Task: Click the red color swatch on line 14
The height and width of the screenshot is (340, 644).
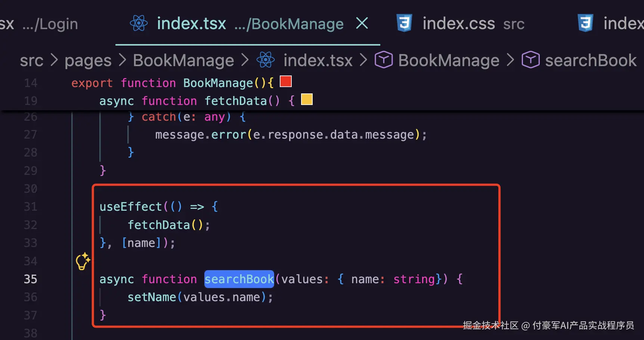Action: pyautogui.click(x=286, y=81)
